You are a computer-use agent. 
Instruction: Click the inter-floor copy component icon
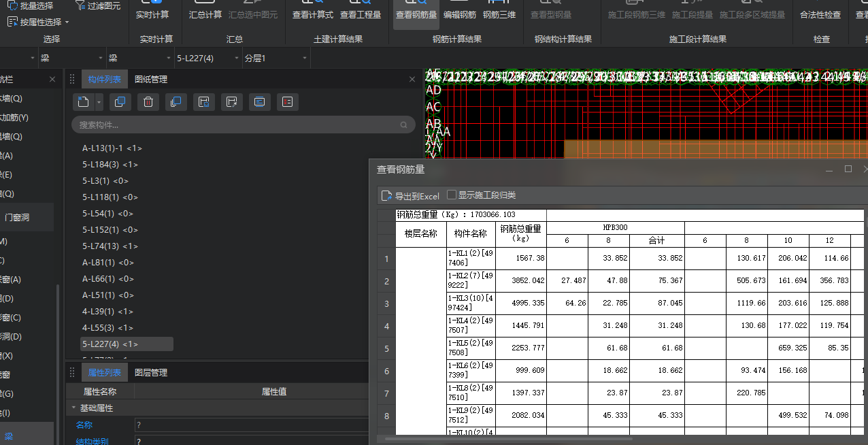coord(176,102)
